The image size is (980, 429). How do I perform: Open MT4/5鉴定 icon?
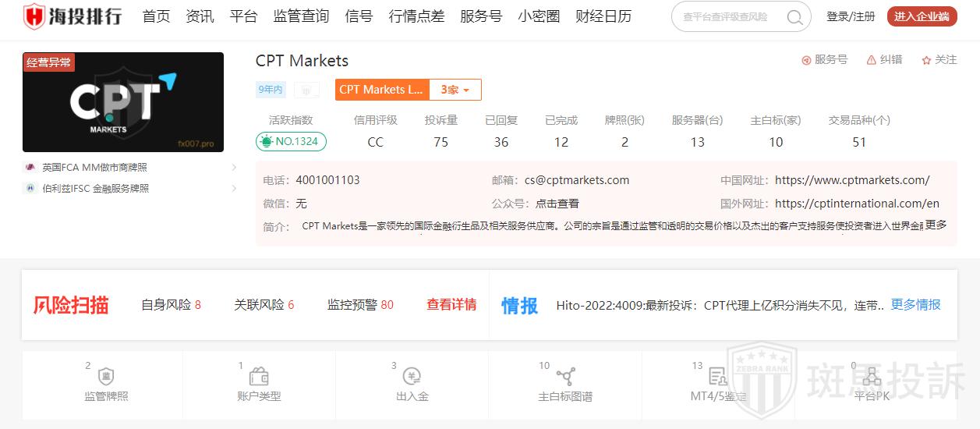coord(718,377)
